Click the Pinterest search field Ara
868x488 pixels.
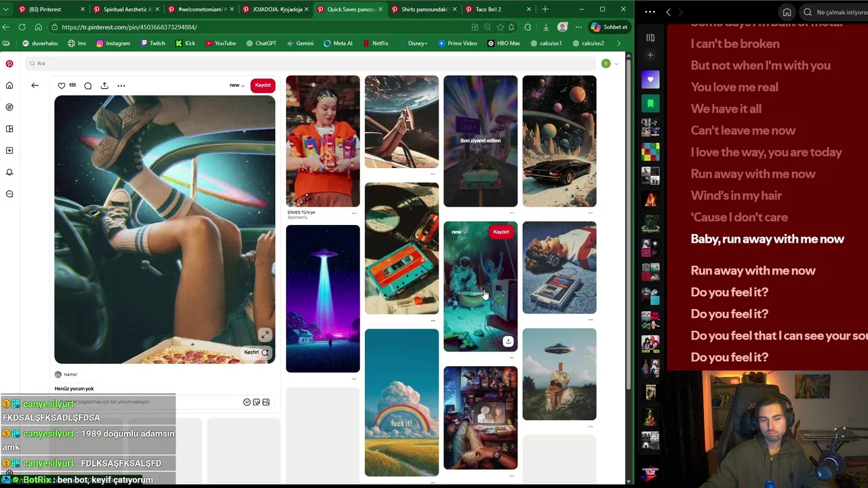pyautogui.click(x=312, y=63)
